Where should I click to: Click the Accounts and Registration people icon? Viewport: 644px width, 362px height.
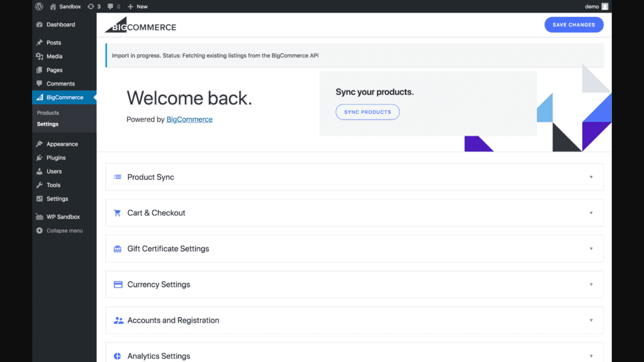click(x=118, y=320)
